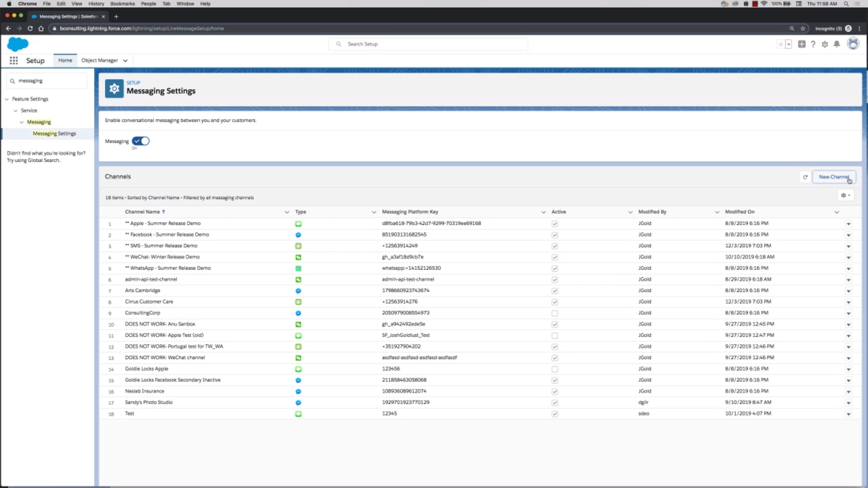Go back in Chrome browser
Image resolution: width=868 pixels, height=488 pixels.
pos(8,28)
